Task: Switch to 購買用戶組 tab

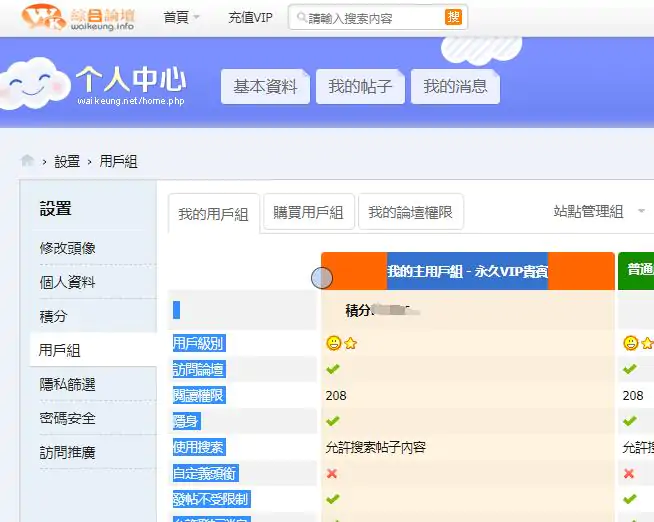Action: click(x=309, y=212)
